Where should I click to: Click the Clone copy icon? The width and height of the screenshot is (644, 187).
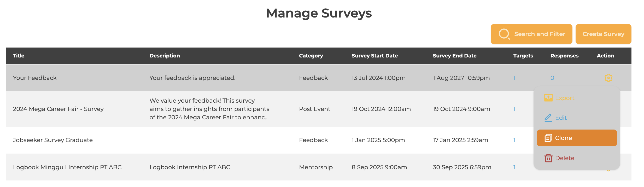click(548, 138)
